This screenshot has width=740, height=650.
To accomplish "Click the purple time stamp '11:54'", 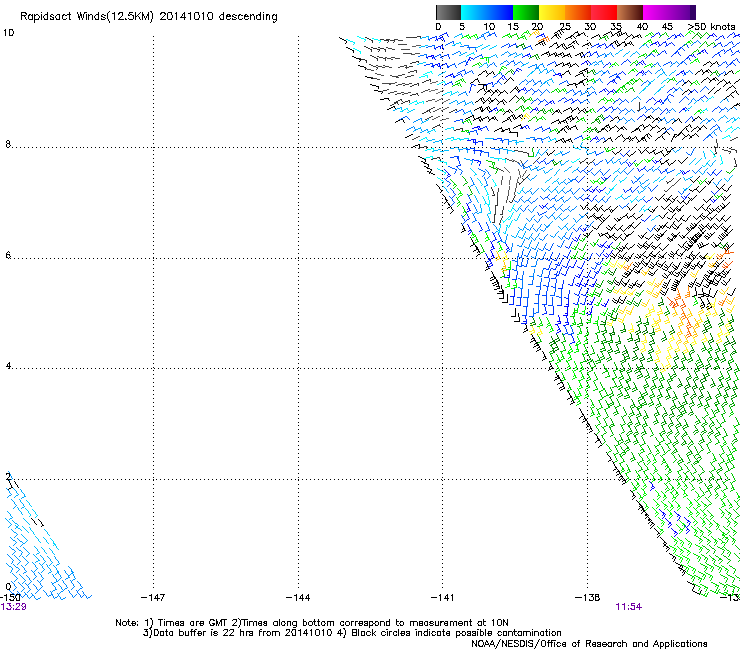I will pyautogui.click(x=629, y=607).
